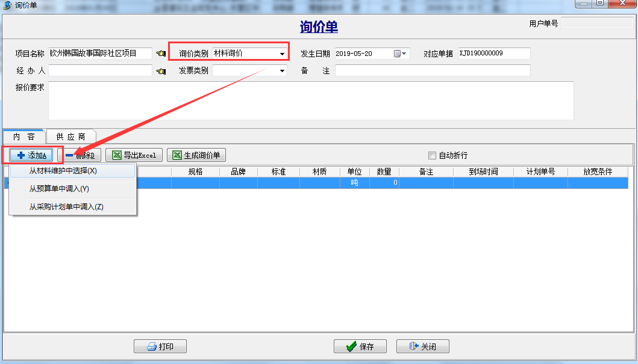Click the 导出Excel button
Viewport: 638px width, 364px height.
[134, 155]
